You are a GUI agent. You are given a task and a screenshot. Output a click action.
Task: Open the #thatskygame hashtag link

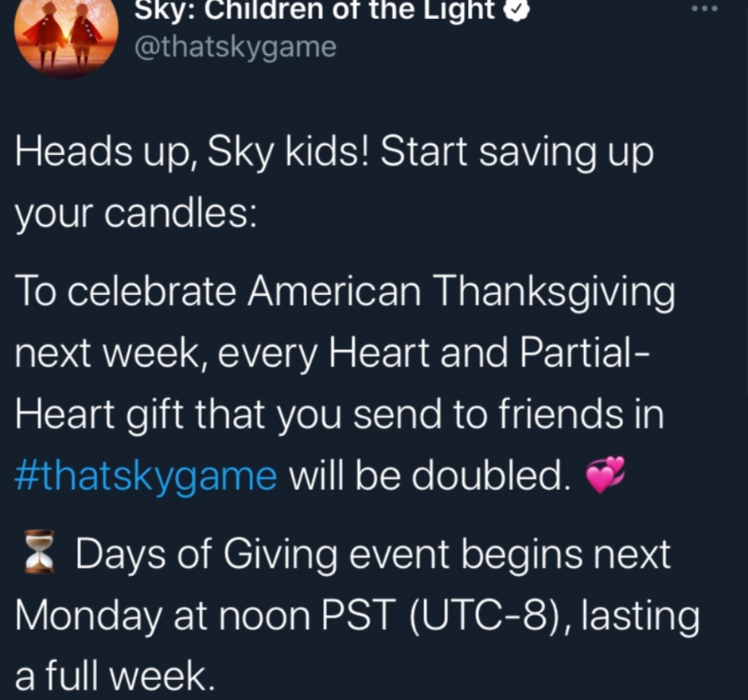point(146,476)
